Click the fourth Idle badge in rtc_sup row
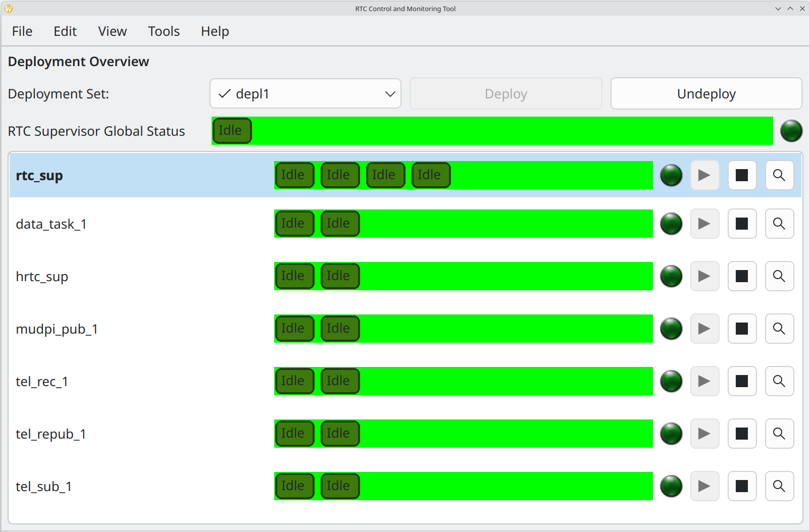Screen dimensions: 810x532 [431, 175]
